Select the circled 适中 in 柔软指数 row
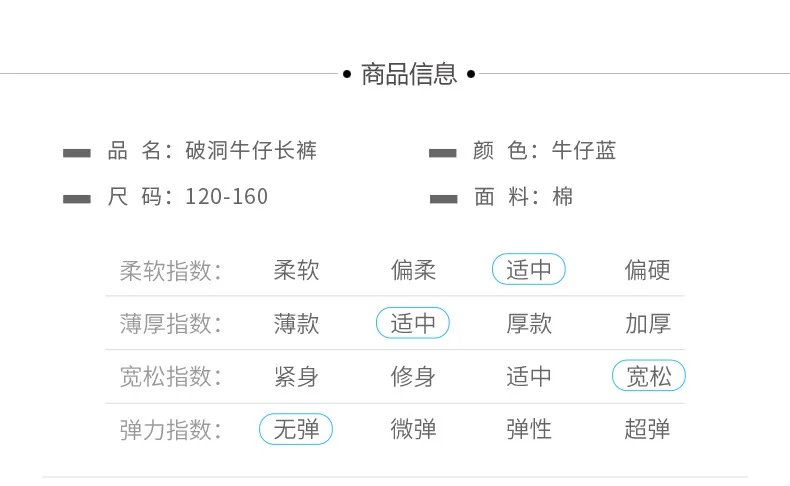This screenshot has width=790, height=486. (529, 269)
